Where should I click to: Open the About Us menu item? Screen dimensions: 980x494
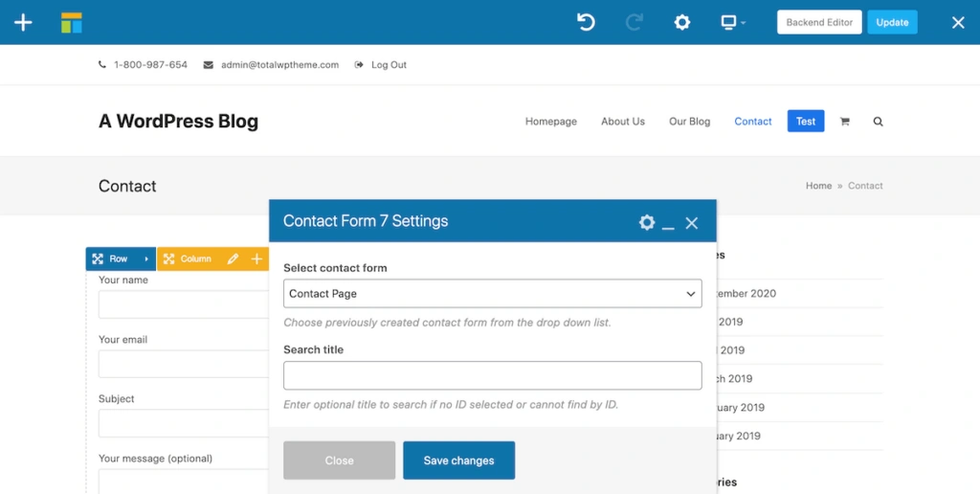pyautogui.click(x=622, y=122)
